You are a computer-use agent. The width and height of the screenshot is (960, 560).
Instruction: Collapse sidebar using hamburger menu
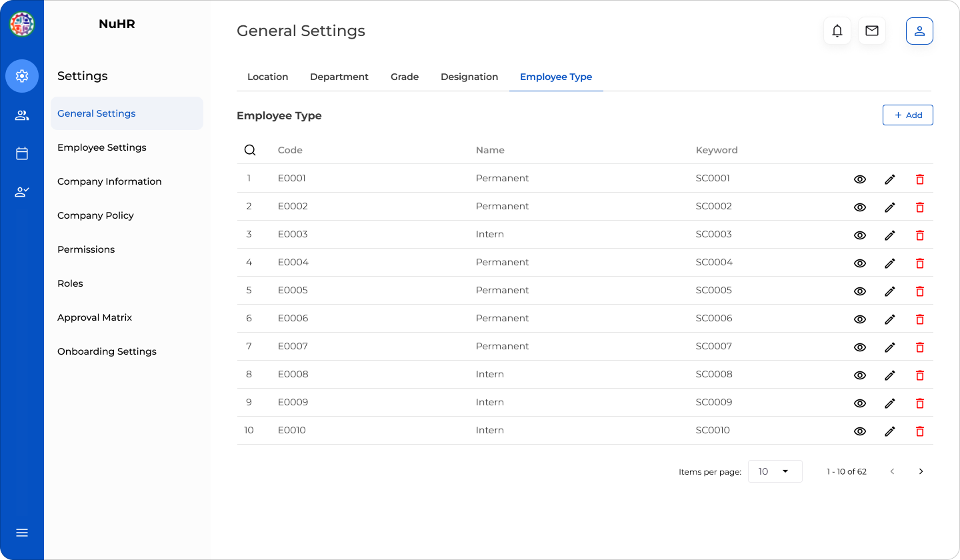pos(21,532)
